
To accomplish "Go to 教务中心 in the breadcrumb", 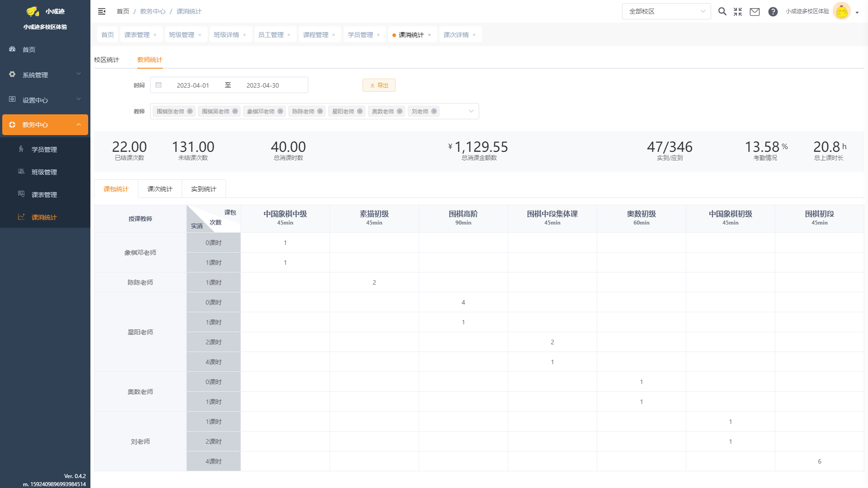I will coord(153,11).
